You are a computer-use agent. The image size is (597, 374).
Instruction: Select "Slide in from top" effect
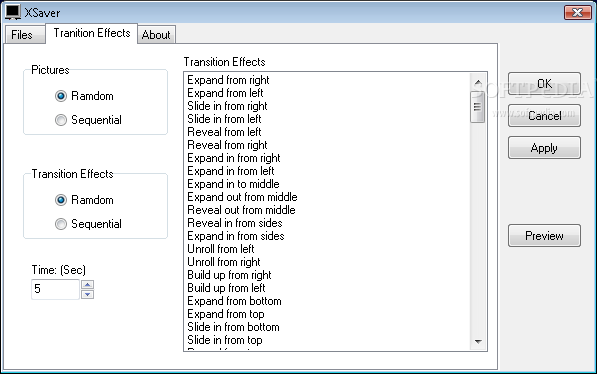225,340
